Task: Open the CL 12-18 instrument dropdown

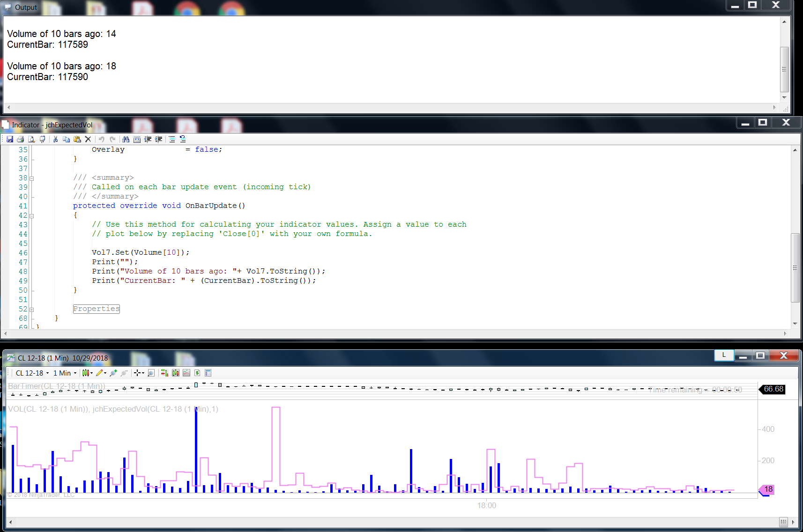Action: tap(32, 373)
